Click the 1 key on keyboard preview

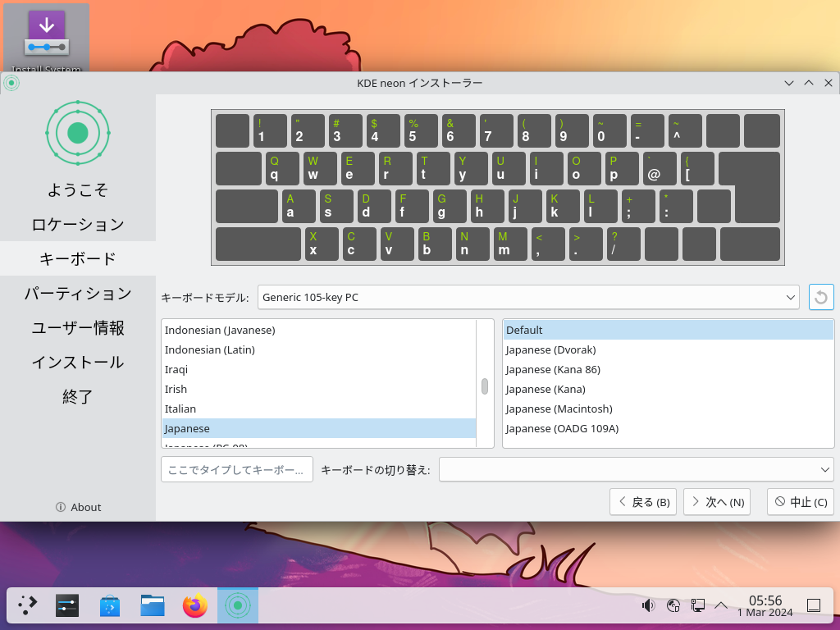click(x=269, y=130)
